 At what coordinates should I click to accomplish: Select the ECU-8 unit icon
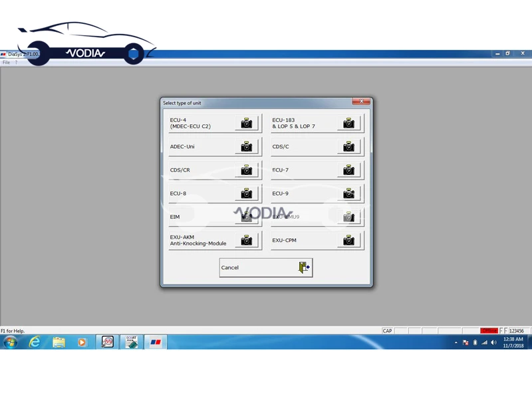tap(246, 194)
